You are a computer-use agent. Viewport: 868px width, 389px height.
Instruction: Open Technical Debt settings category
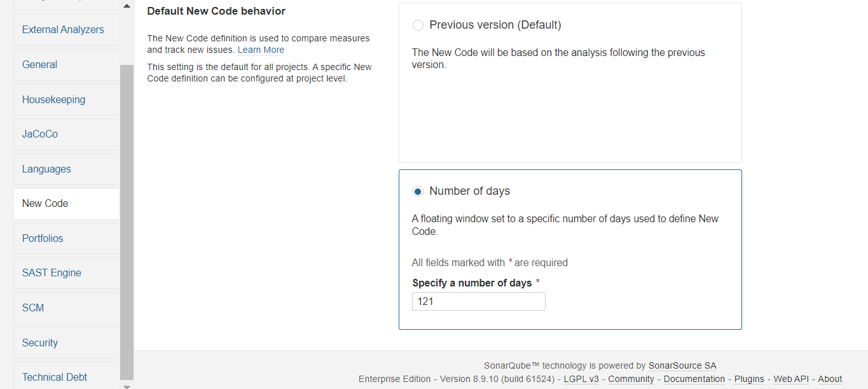click(x=55, y=378)
